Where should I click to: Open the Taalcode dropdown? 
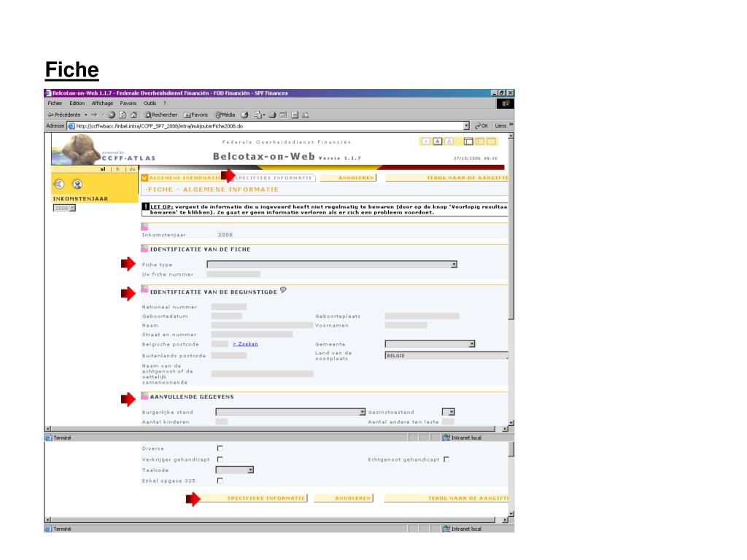tap(234, 470)
